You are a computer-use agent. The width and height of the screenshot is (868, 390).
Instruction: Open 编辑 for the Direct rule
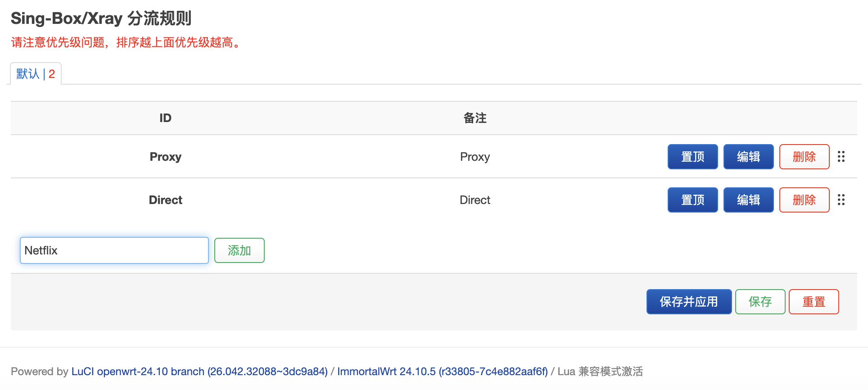pos(748,200)
